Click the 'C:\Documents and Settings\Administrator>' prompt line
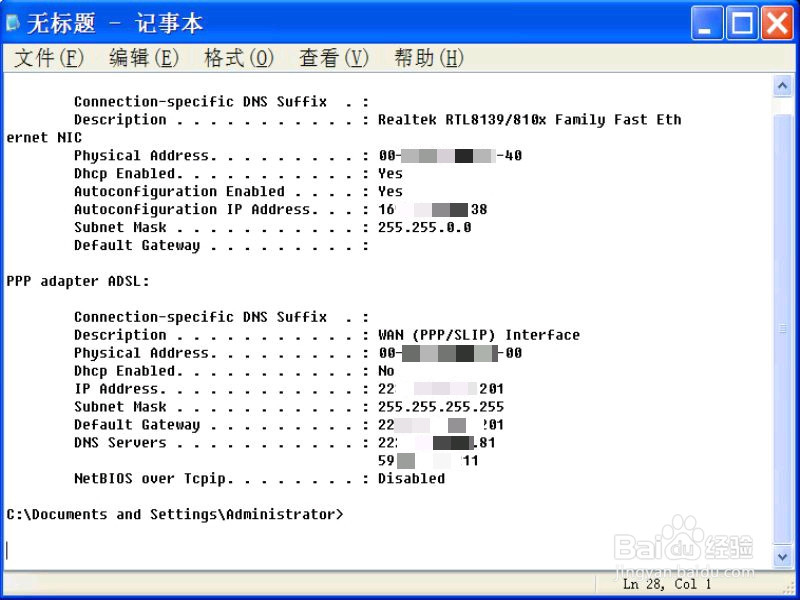Screen dimensions: 800x600 click(x=176, y=514)
